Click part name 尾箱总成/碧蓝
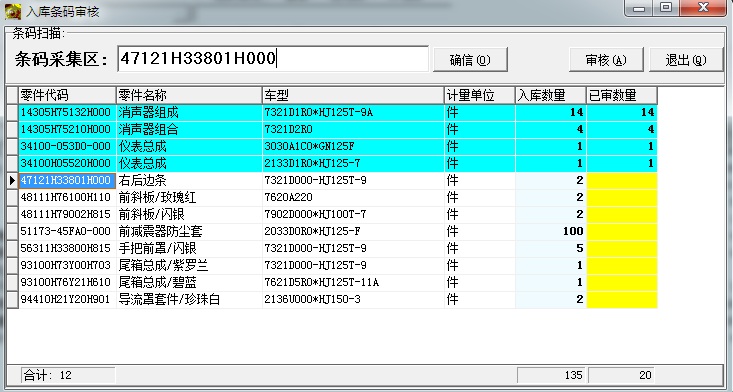 157,282
